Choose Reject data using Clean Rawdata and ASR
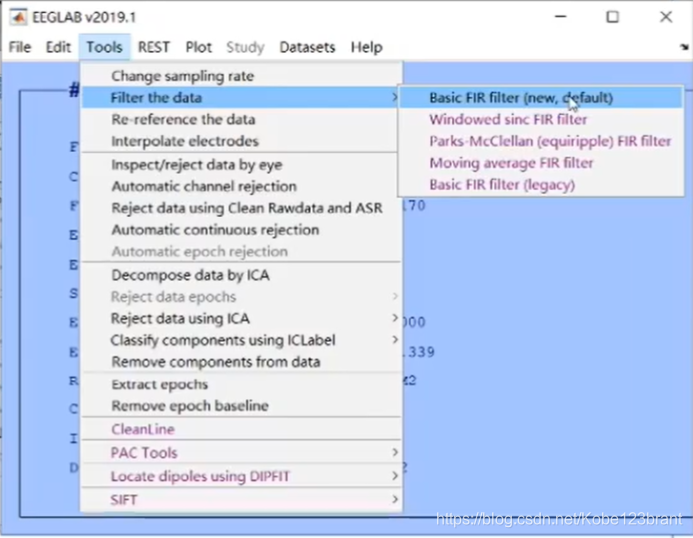 [x=241, y=208]
